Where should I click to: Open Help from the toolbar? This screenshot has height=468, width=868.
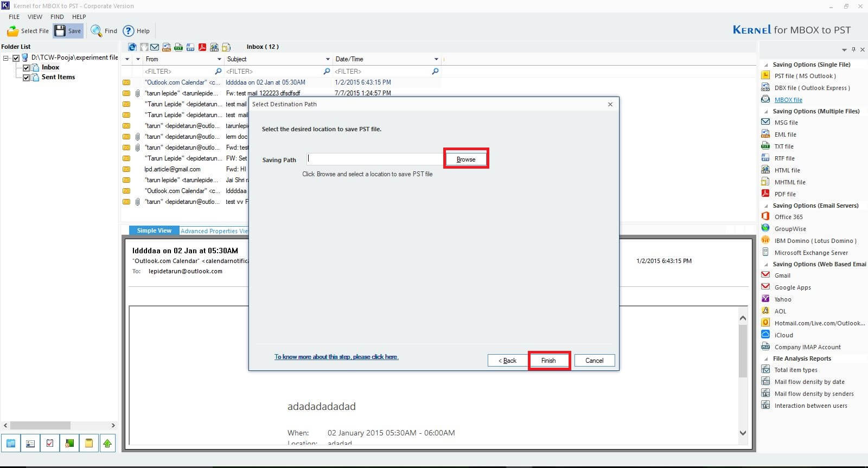tap(136, 31)
